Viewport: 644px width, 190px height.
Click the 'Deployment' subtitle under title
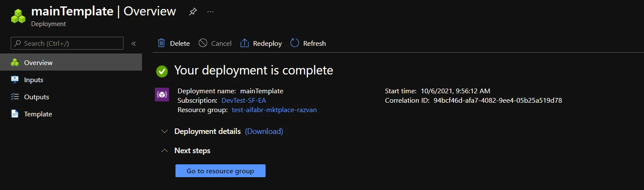48,24
